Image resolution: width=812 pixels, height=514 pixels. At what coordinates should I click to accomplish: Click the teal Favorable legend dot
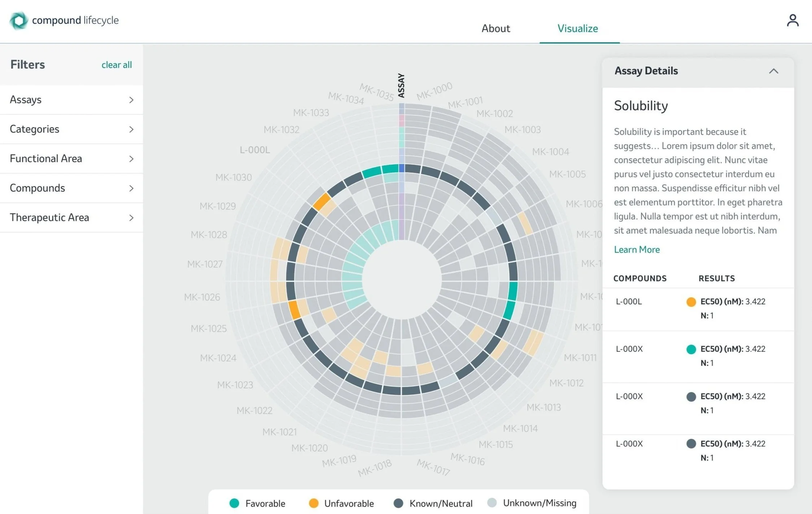tap(234, 503)
